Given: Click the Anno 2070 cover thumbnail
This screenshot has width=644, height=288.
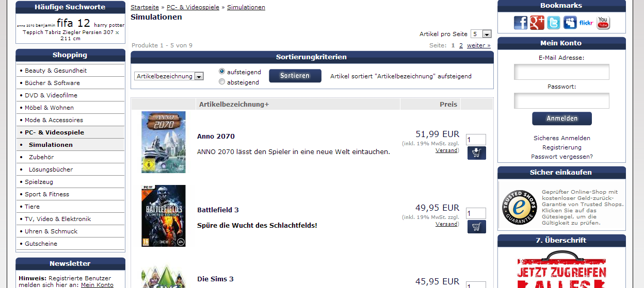Looking at the screenshot, I should pyautogui.click(x=164, y=142).
